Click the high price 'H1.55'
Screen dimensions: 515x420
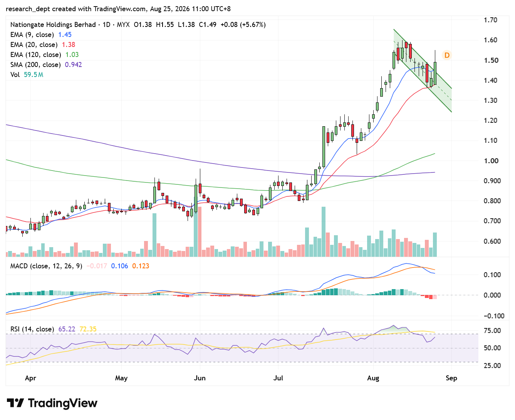(165, 25)
